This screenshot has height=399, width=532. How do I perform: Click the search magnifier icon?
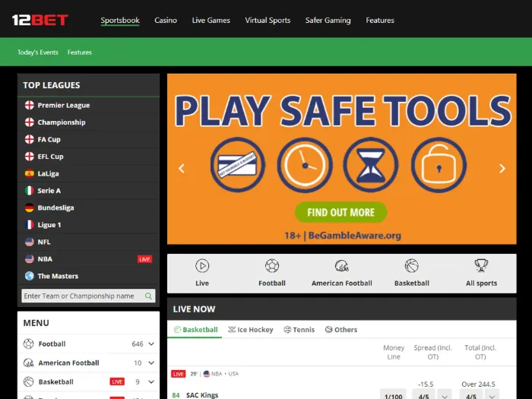(148, 296)
